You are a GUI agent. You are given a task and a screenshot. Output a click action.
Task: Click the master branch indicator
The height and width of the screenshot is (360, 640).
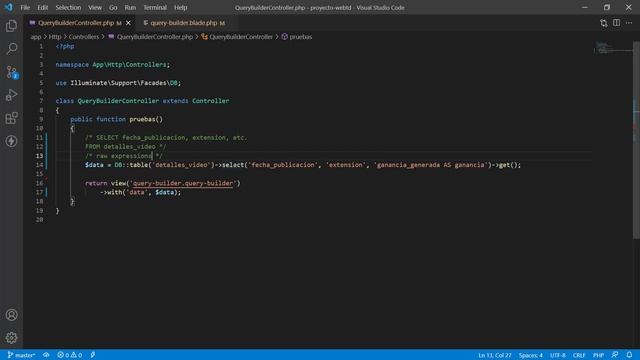21,355
